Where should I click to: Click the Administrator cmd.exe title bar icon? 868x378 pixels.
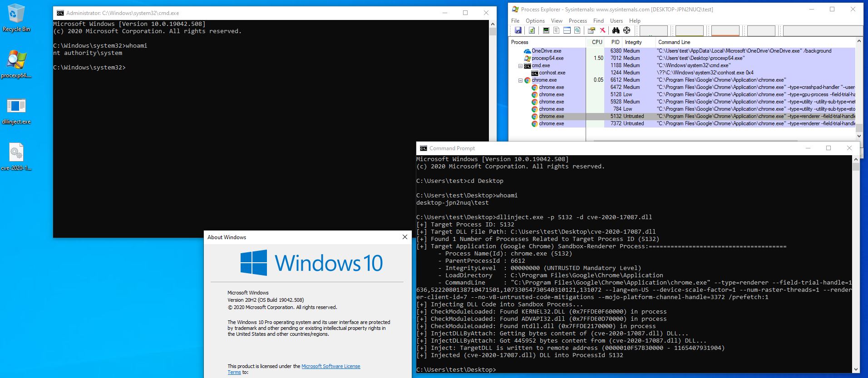pyautogui.click(x=60, y=13)
